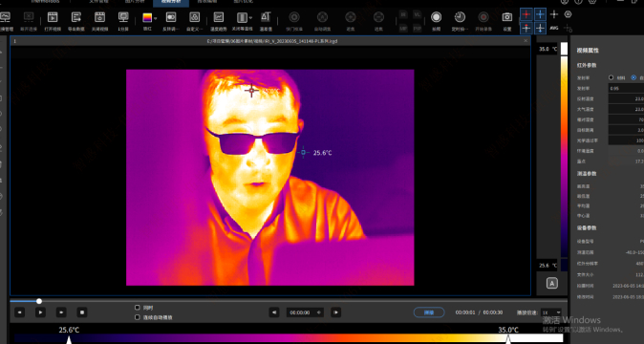Viewport: 644px width, 344px height.
Task: Select the second, selected emissivity radio button
Action: click(x=633, y=77)
